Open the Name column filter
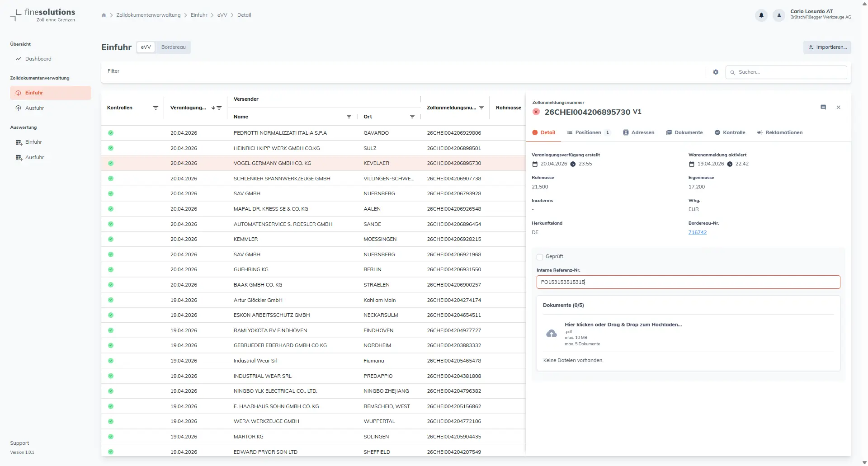This screenshot has width=868, height=466. [349, 117]
